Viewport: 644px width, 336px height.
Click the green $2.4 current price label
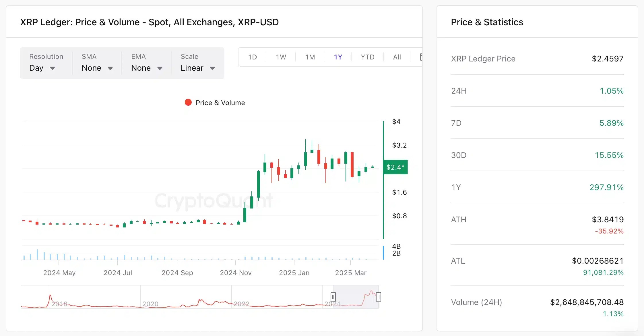pos(395,167)
